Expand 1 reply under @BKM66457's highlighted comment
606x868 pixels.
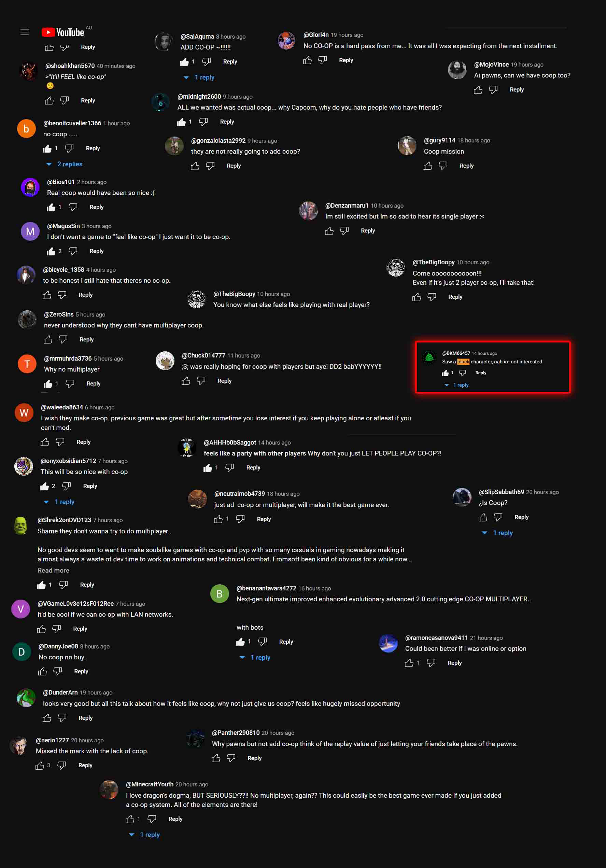pyautogui.click(x=456, y=385)
